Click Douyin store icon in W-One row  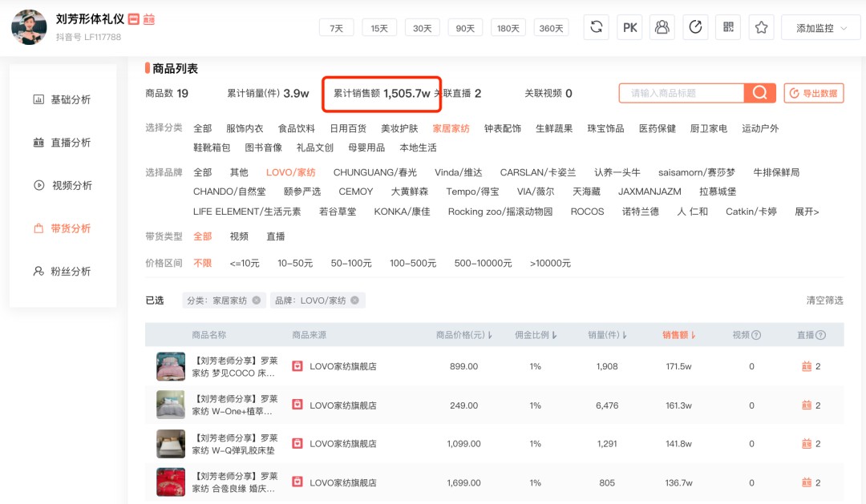[297, 405]
